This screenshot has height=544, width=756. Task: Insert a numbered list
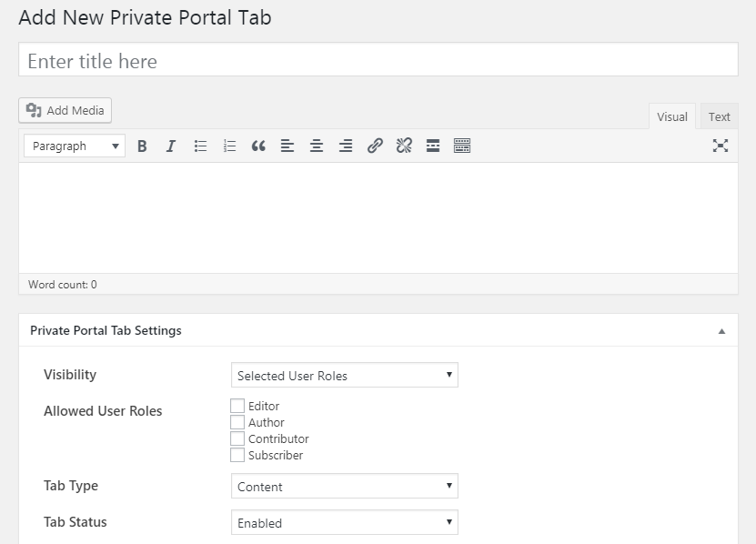(229, 146)
